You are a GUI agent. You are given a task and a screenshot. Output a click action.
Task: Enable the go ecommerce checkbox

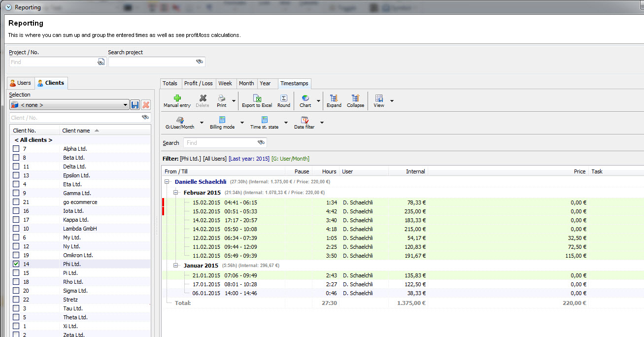coord(16,202)
